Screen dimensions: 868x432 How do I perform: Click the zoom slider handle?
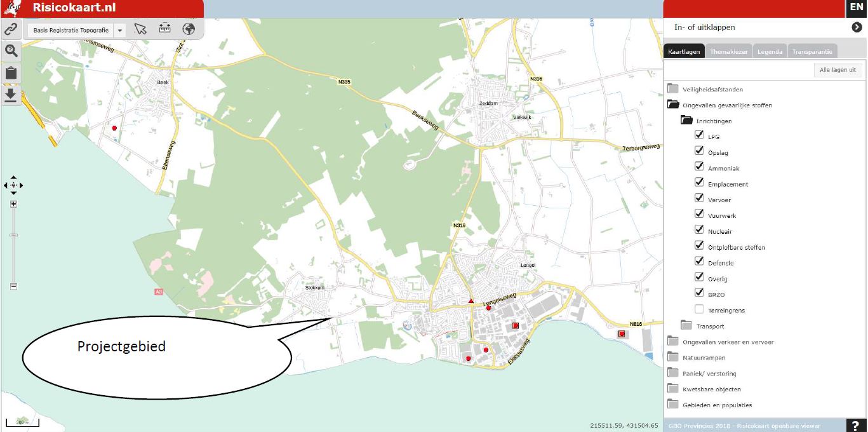tap(13, 235)
